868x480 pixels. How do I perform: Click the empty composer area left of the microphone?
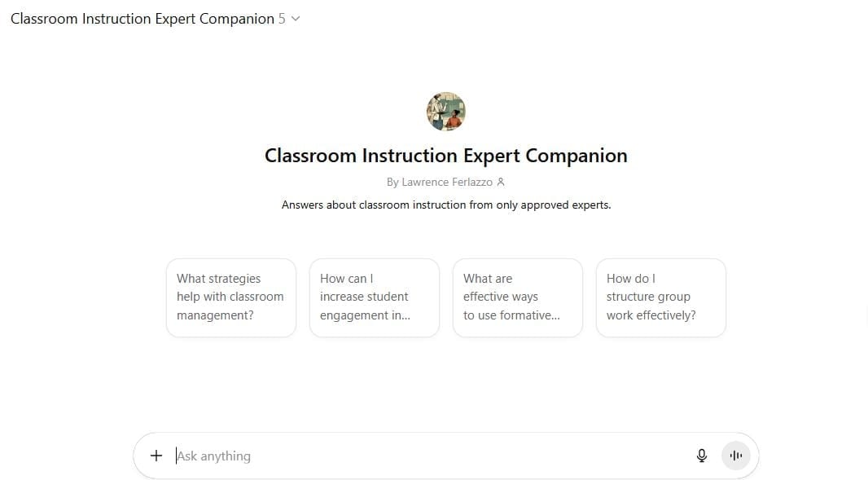tap(489, 456)
